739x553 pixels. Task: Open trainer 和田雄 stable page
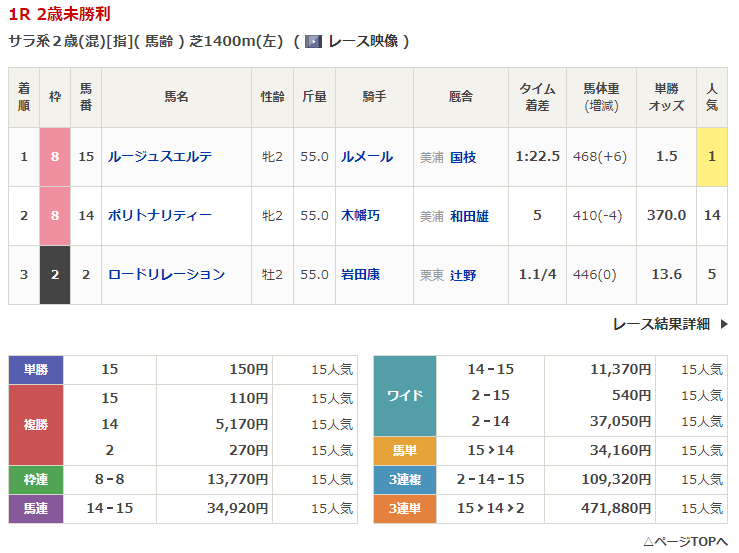pos(469,215)
